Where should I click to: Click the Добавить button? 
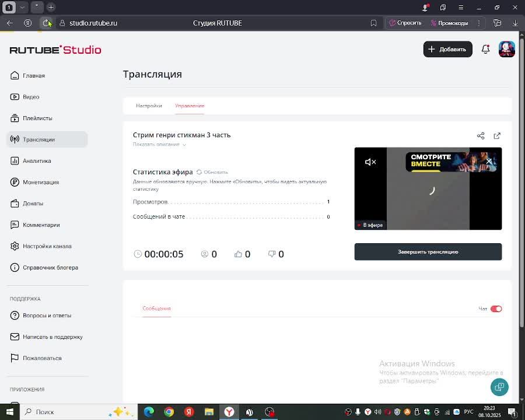(x=447, y=49)
